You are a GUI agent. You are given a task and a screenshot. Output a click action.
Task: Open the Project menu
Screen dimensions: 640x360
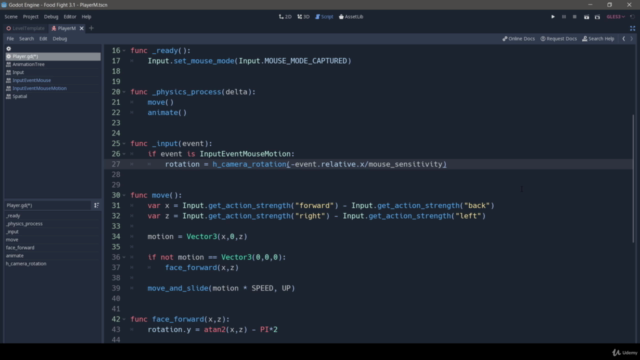tap(31, 17)
